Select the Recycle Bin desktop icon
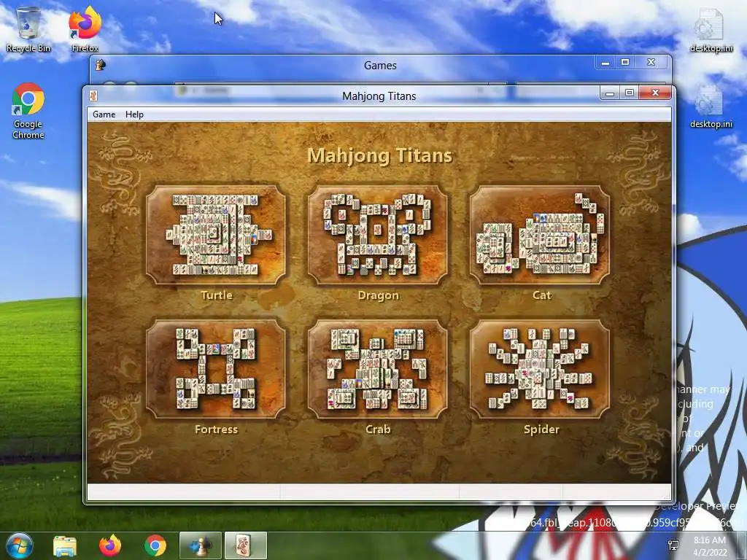This screenshot has width=747, height=560. click(x=28, y=28)
